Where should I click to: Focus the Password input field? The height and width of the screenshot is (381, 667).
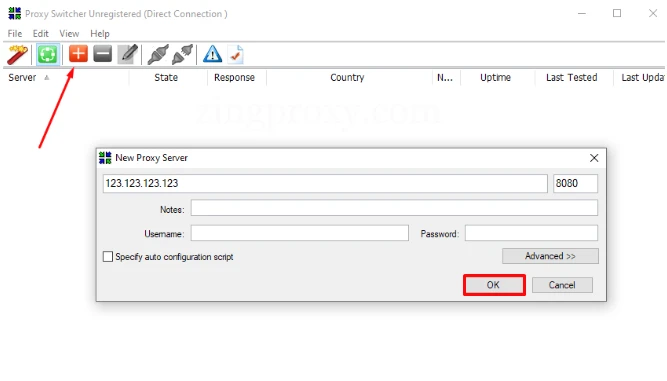(531, 233)
